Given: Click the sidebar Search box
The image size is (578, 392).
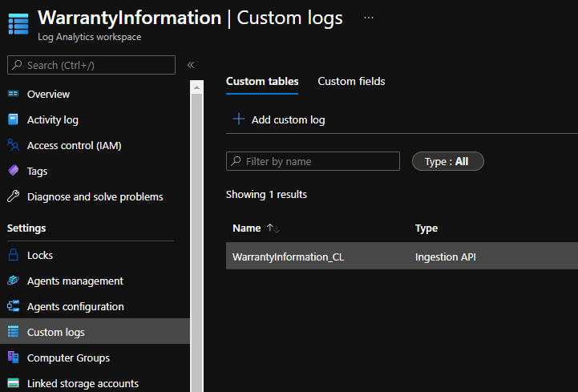Looking at the screenshot, I should click(x=91, y=65).
